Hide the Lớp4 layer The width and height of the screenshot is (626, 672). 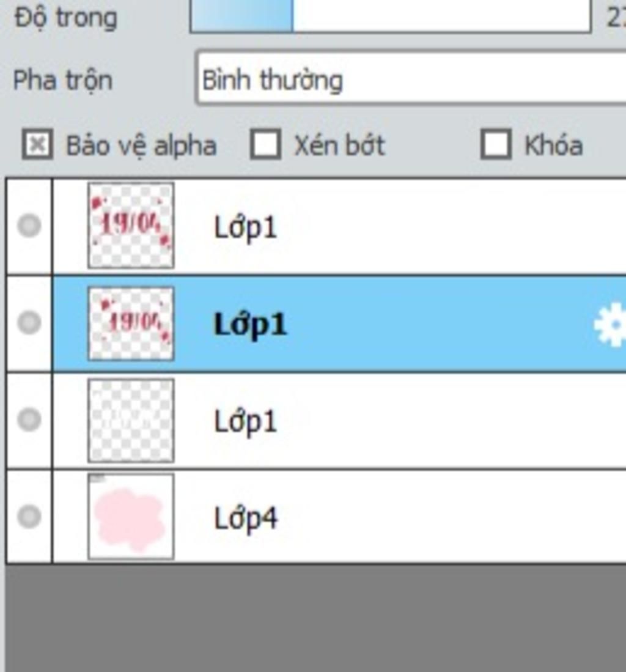pos(29,516)
